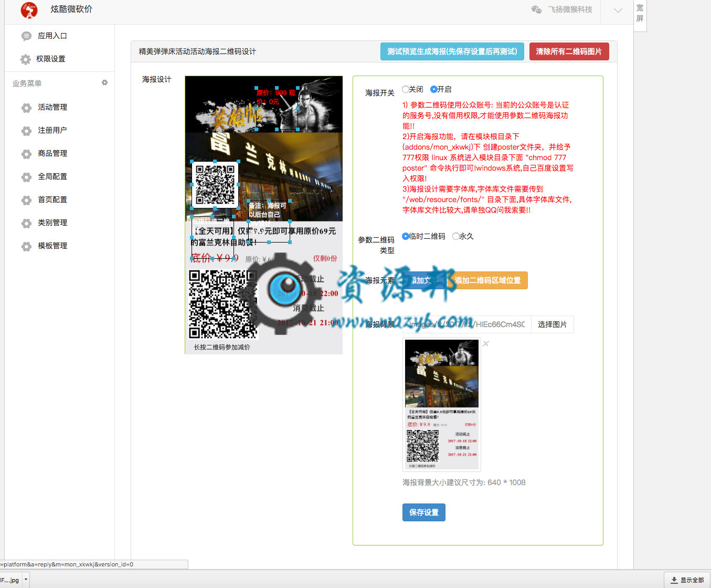This screenshot has height=588, width=711.
Task: Remove poster background via X icon
Action: (x=486, y=344)
